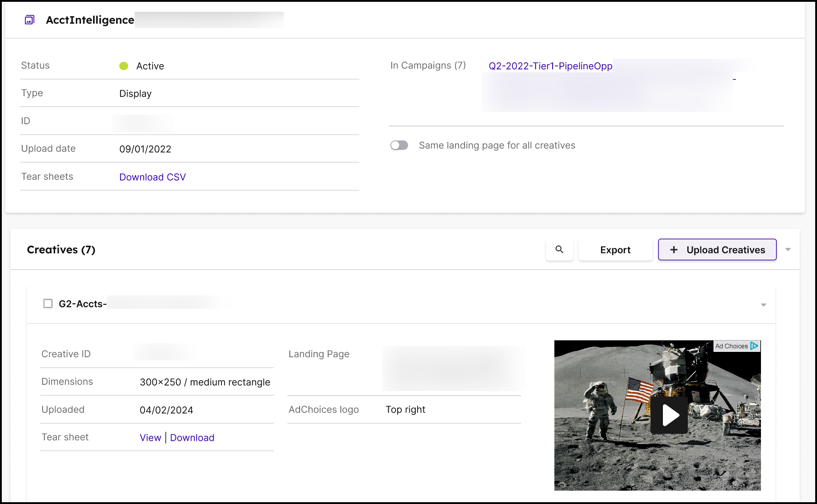Screen dimensions: 817x504
Task: Click the creative set icon beside AcctIntelligence
Action: tap(29, 20)
